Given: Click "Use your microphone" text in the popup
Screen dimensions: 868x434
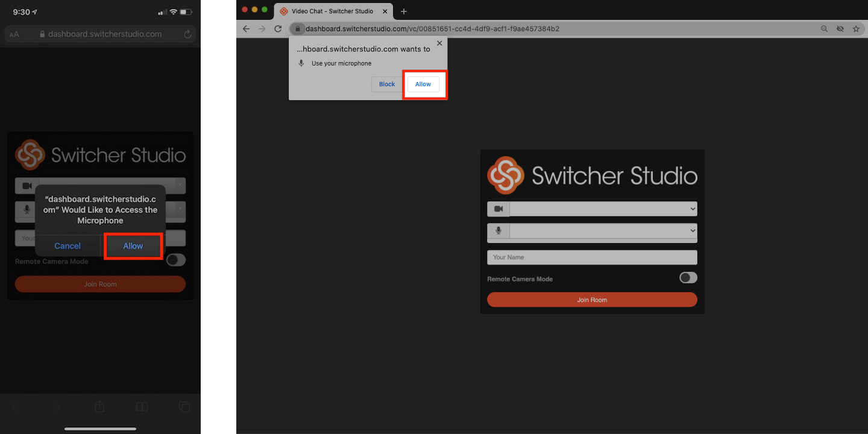Looking at the screenshot, I should (341, 63).
